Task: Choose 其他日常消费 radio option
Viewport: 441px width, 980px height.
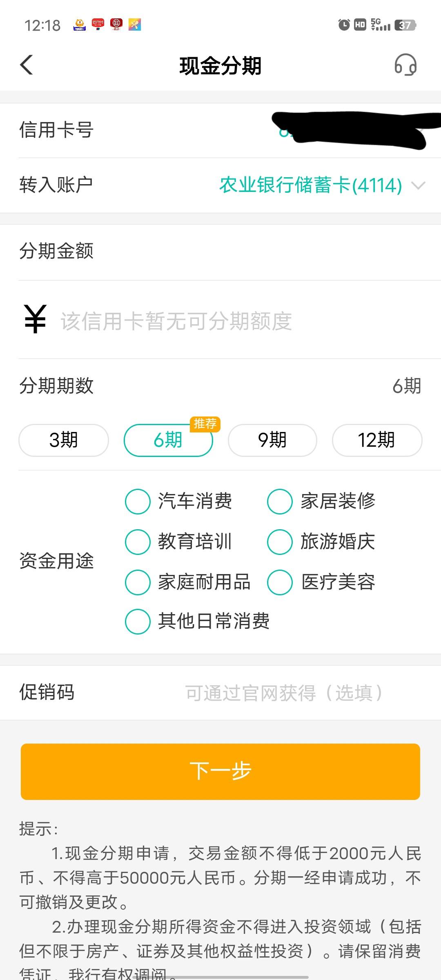Action: coord(197,621)
